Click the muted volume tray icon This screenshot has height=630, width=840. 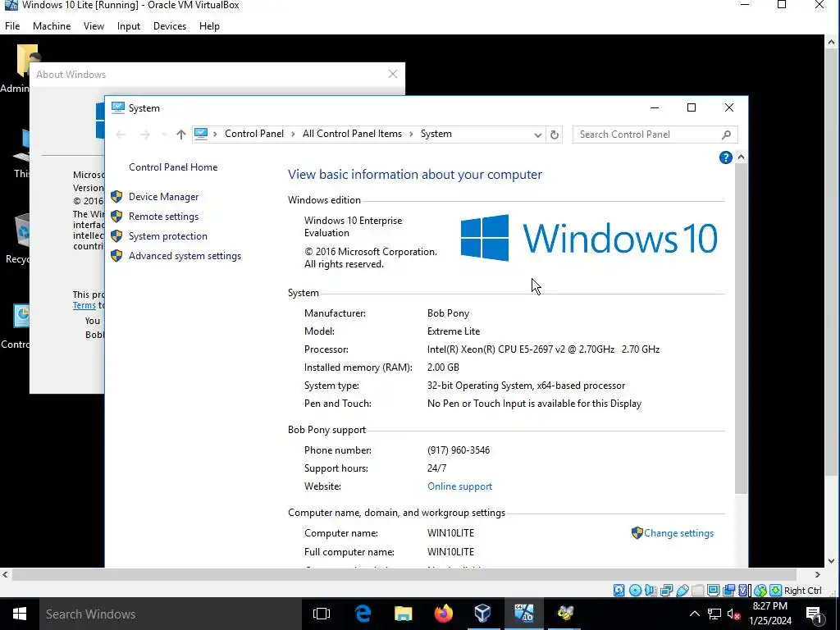(733, 614)
